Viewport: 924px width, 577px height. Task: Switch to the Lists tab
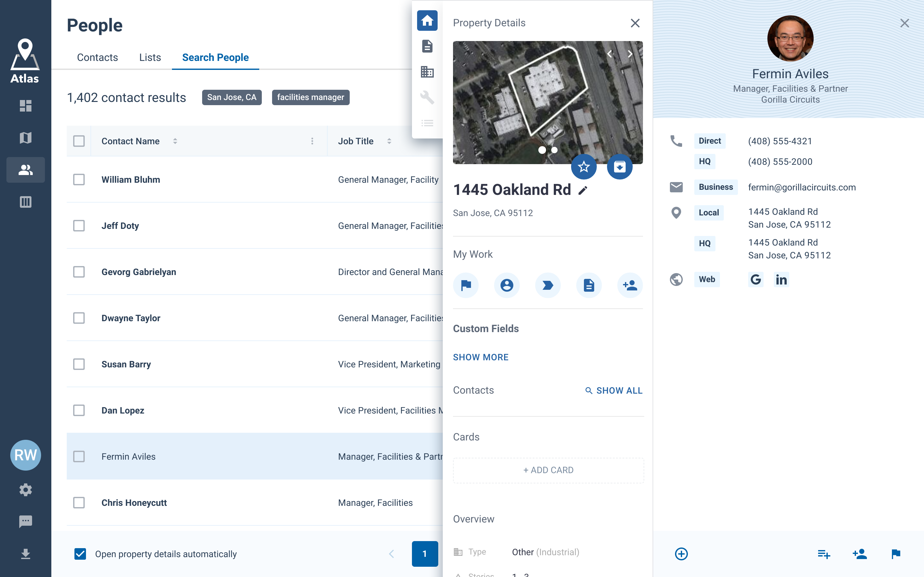point(150,57)
